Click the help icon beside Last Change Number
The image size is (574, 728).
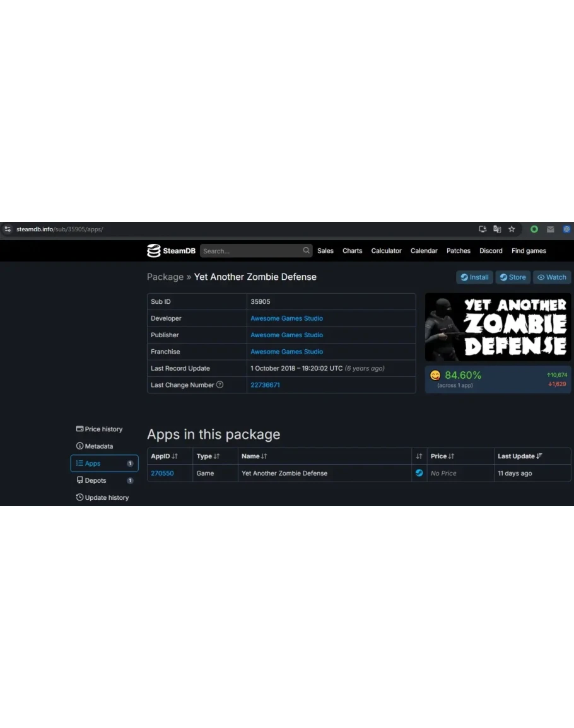220,385
